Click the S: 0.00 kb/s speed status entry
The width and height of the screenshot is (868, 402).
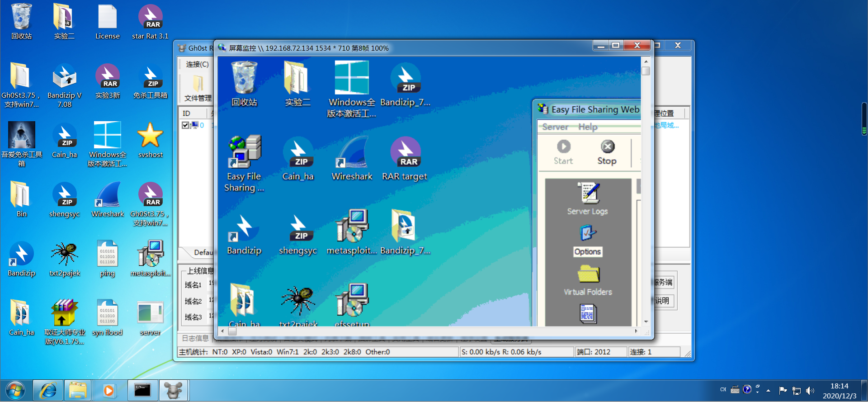(x=516, y=352)
